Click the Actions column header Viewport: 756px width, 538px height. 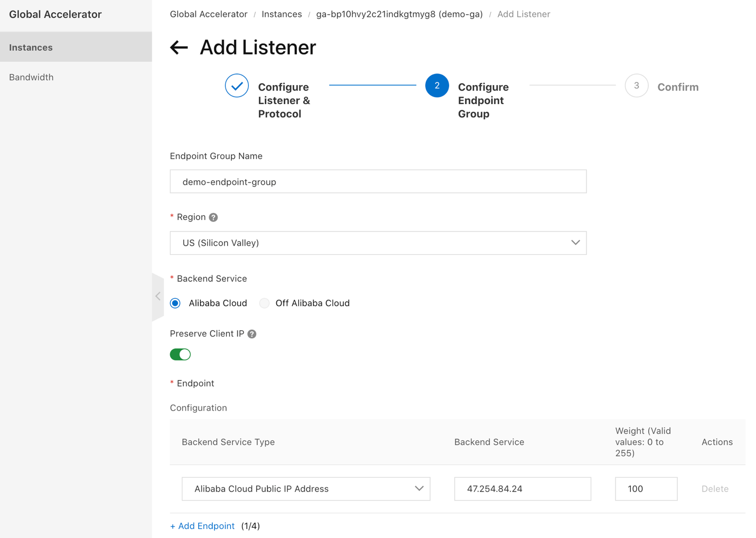[717, 442]
